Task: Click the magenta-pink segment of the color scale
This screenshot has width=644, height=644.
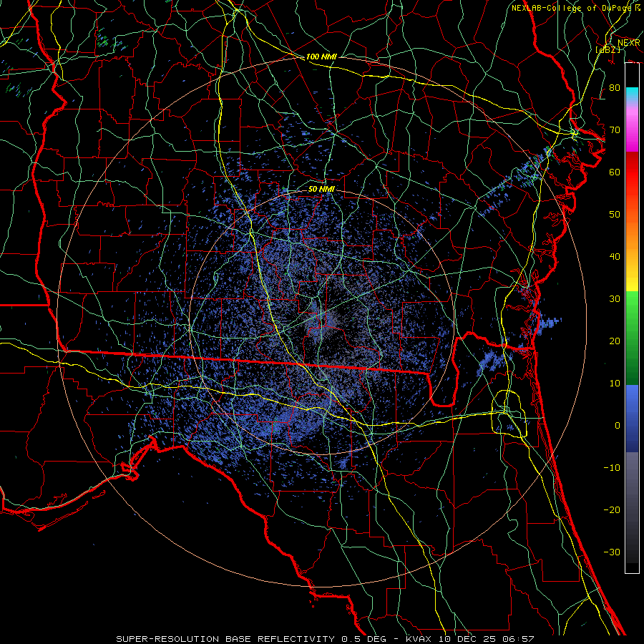Action: 632,127
